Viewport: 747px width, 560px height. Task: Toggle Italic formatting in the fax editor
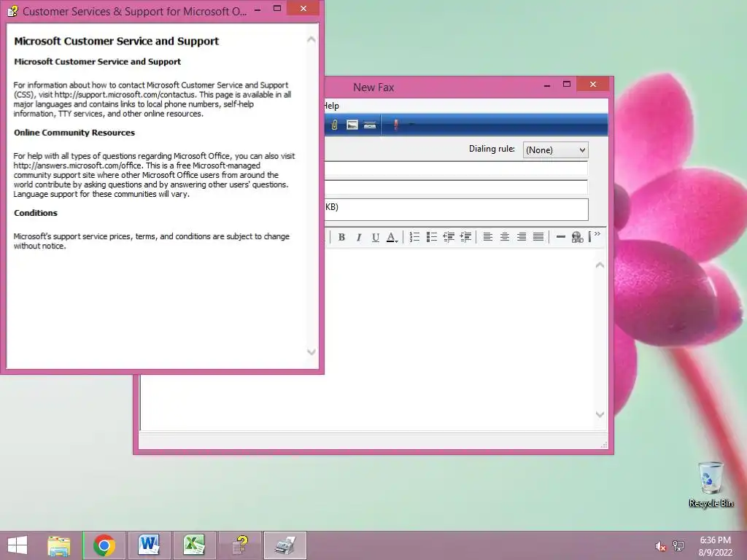tap(359, 237)
